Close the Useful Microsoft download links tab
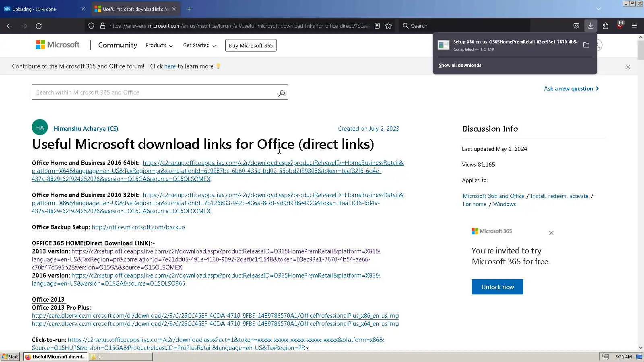 (x=174, y=9)
